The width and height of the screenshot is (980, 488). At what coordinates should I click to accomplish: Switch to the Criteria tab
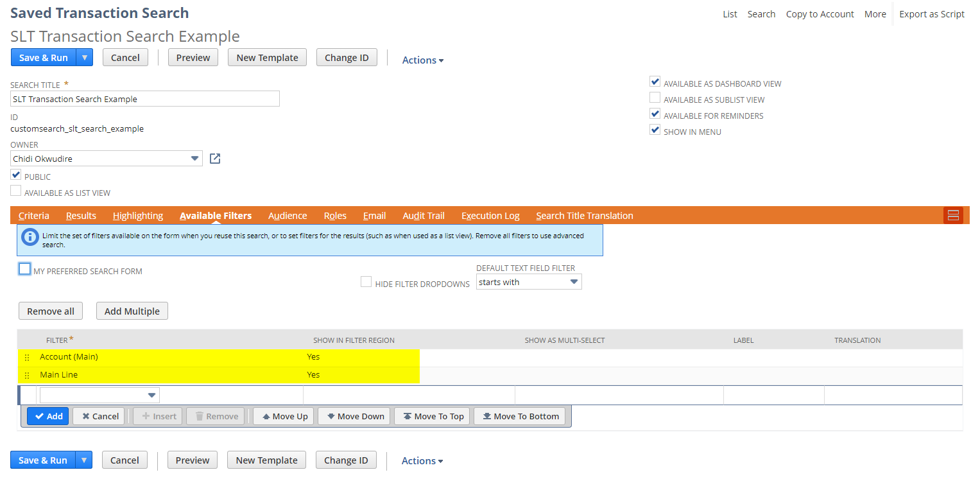(x=33, y=215)
